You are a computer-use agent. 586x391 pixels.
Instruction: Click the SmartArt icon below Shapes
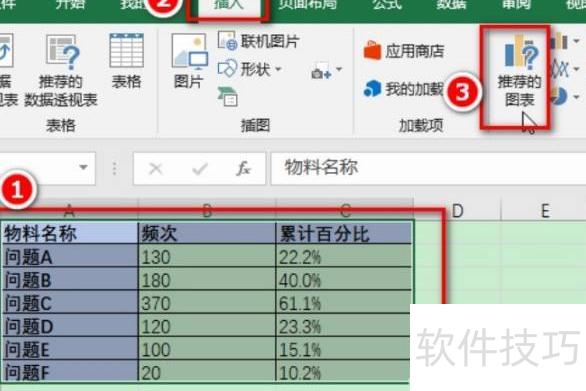point(228,97)
